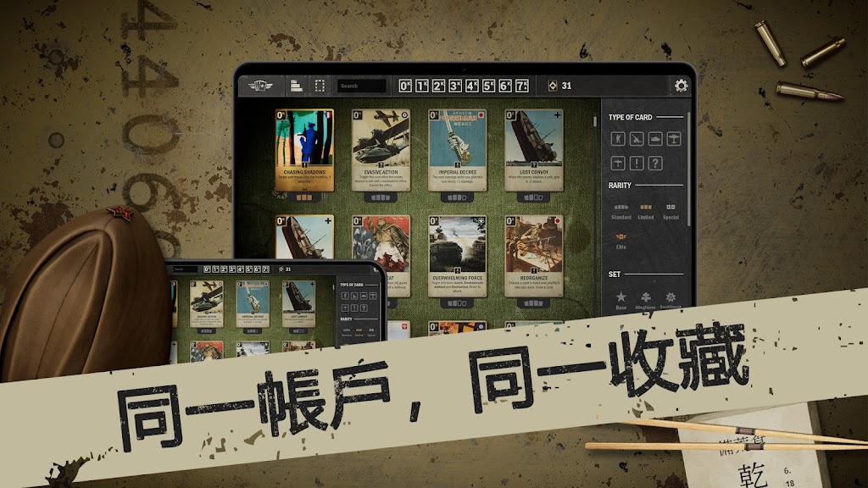Filter by infantry card type on tablet
This screenshot has height=488, width=868.
(618, 138)
